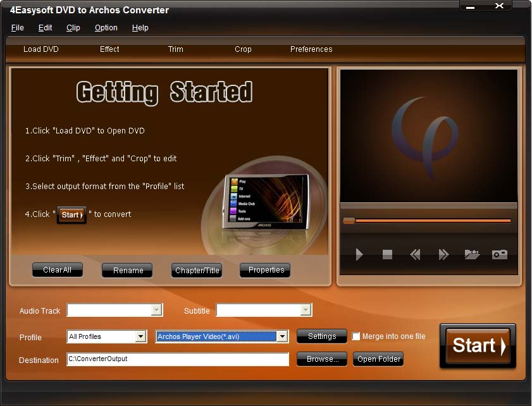
Task: Select the Effect tool on the toolbar
Action: point(109,49)
